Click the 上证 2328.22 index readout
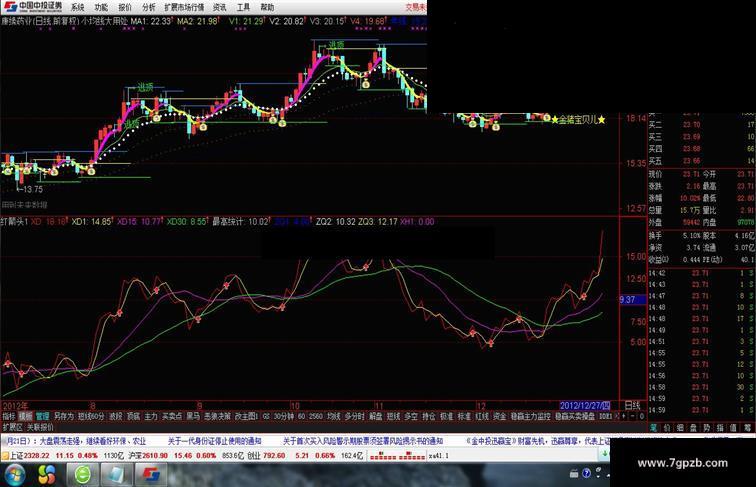 29,455
